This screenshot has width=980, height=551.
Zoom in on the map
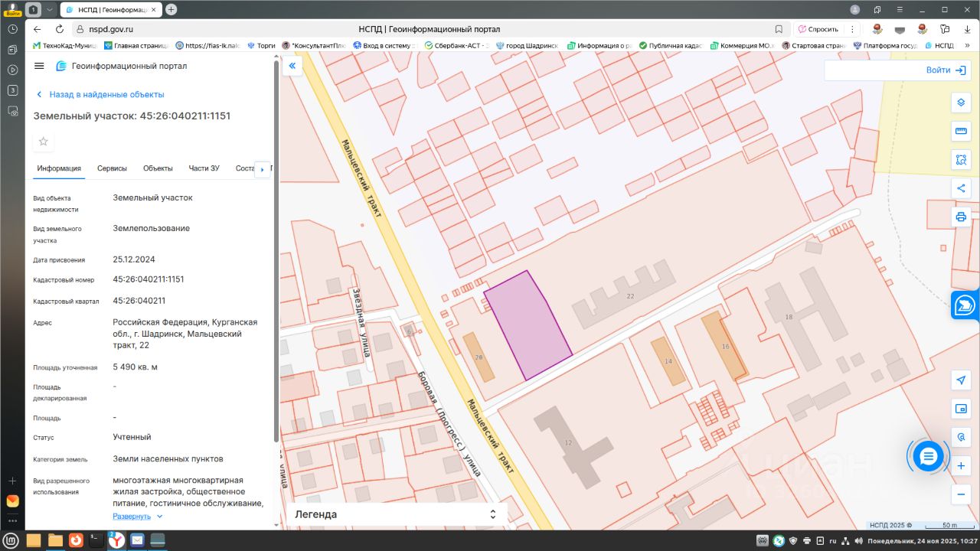(x=961, y=466)
